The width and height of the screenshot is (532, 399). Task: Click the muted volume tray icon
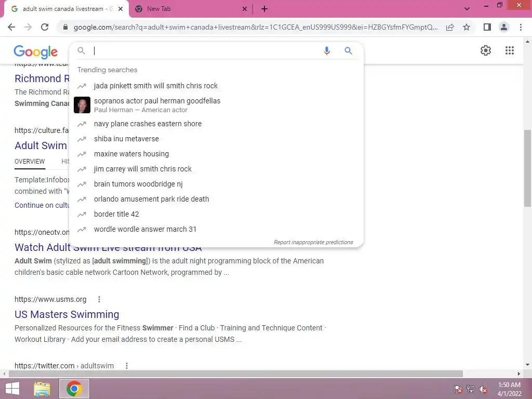(x=483, y=389)
